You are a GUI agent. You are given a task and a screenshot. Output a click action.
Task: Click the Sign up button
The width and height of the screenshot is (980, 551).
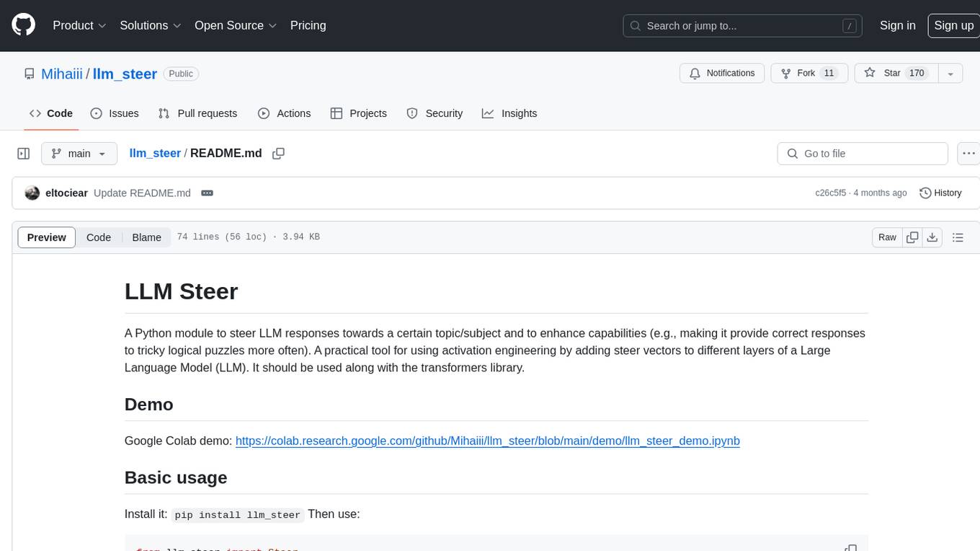point(953,25)
